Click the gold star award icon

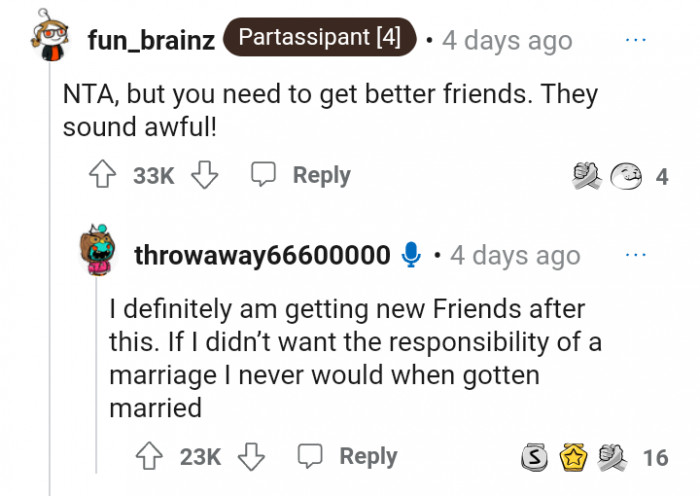point(570,458)
